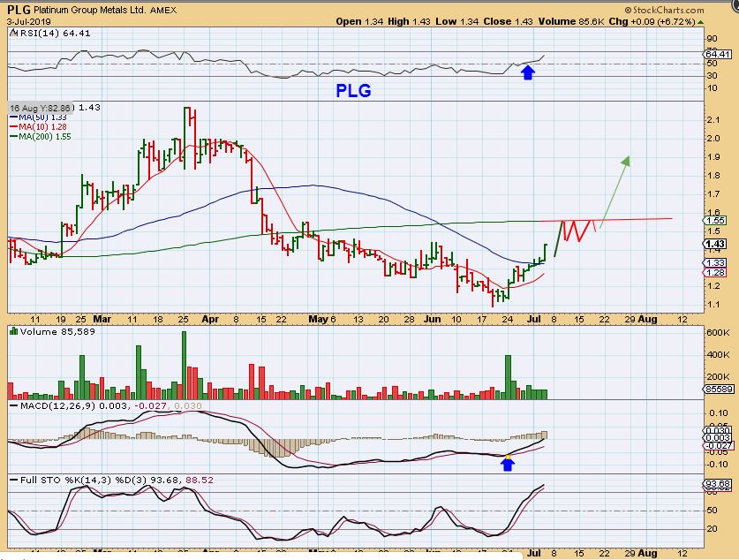
Task: Click the May label on price chart date axis
Action: (x=318, y=319)
